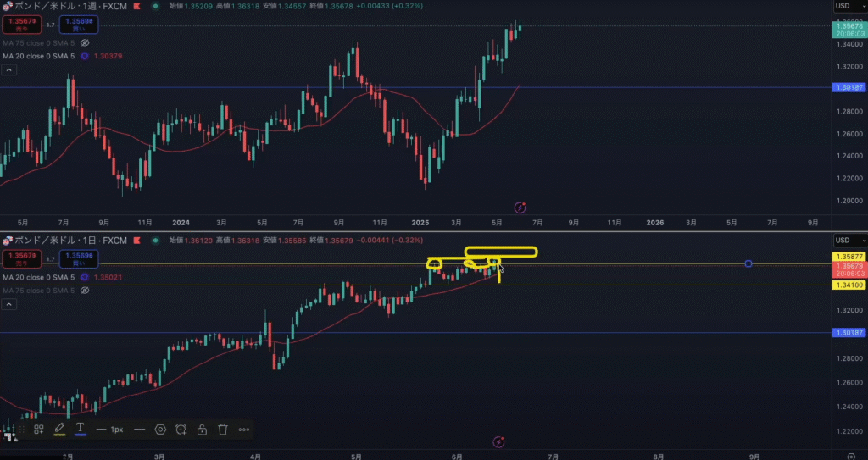The height and width of the screenshot is (460, 868).
Task: Click red flag icon on weekly chart title
Action: pyautogui.click(x=136, y=6)
